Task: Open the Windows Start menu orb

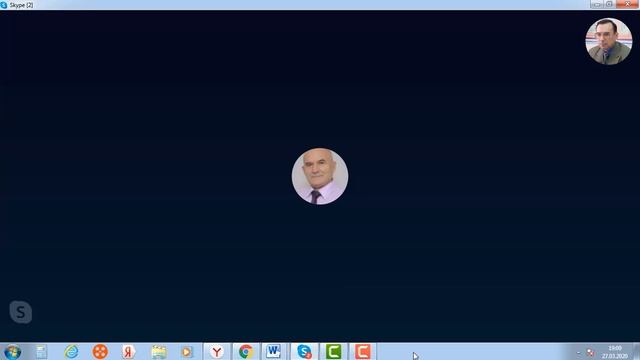Action: point(12,352)
